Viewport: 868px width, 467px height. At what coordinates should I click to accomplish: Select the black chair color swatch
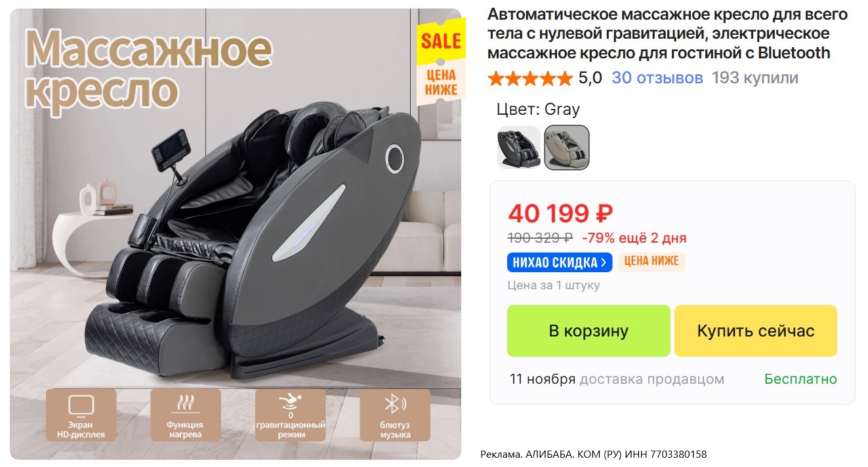[x=519, y=148]
